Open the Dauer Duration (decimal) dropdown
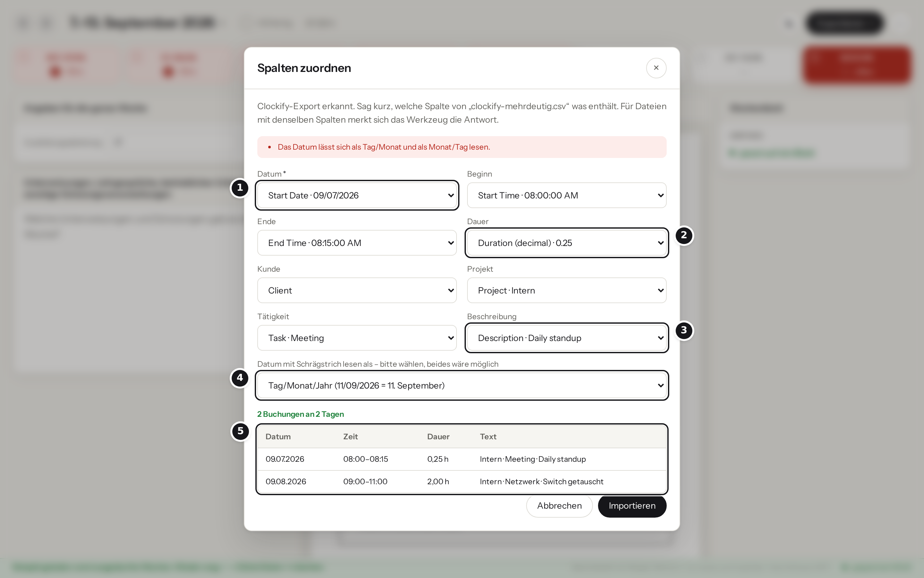The image size is (924, 578). pyautogui.click(x=567, y=243)
